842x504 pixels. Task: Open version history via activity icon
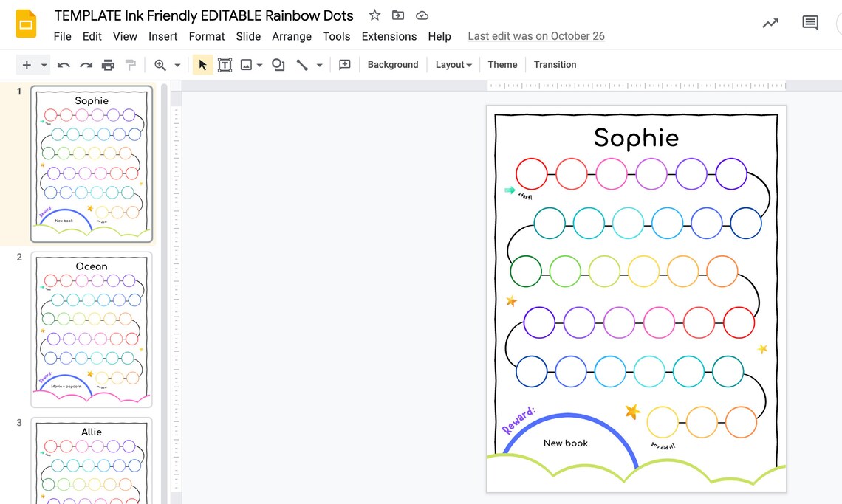pyautogui.click(x=770, y=23)
